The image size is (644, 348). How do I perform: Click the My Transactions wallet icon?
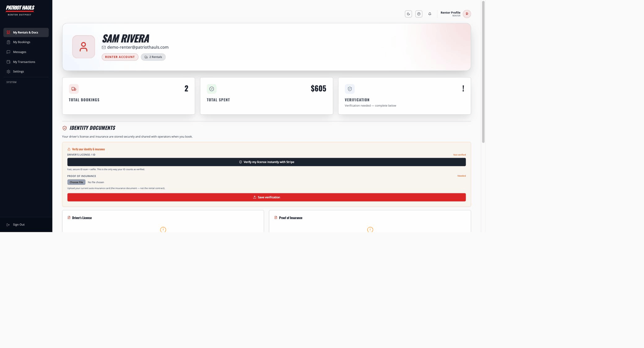tap(8, 62)
